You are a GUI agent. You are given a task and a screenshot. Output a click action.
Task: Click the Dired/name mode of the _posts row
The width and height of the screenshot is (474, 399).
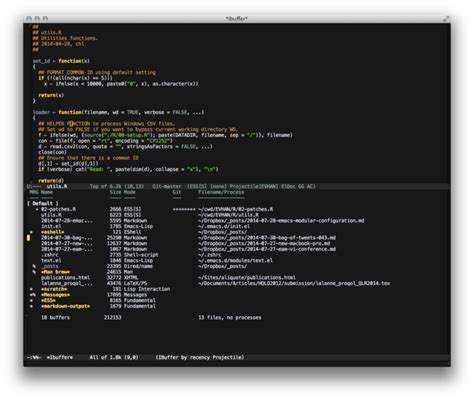pyautogui.click(x=138, y=266)
